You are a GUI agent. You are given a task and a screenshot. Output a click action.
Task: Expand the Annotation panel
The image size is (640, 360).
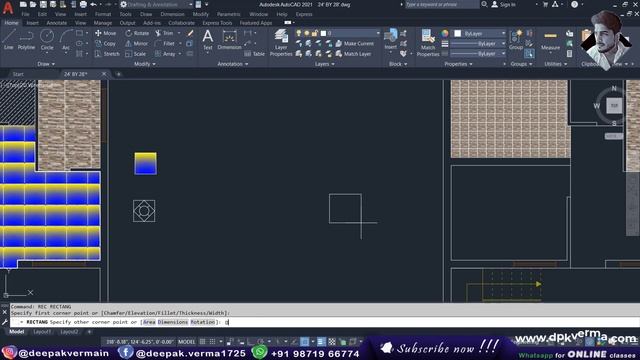[233, 64]
